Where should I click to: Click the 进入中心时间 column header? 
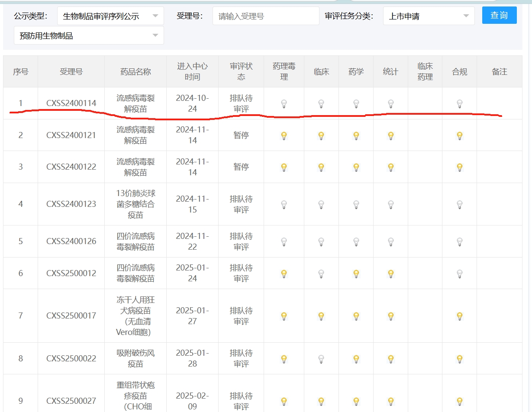192,71
